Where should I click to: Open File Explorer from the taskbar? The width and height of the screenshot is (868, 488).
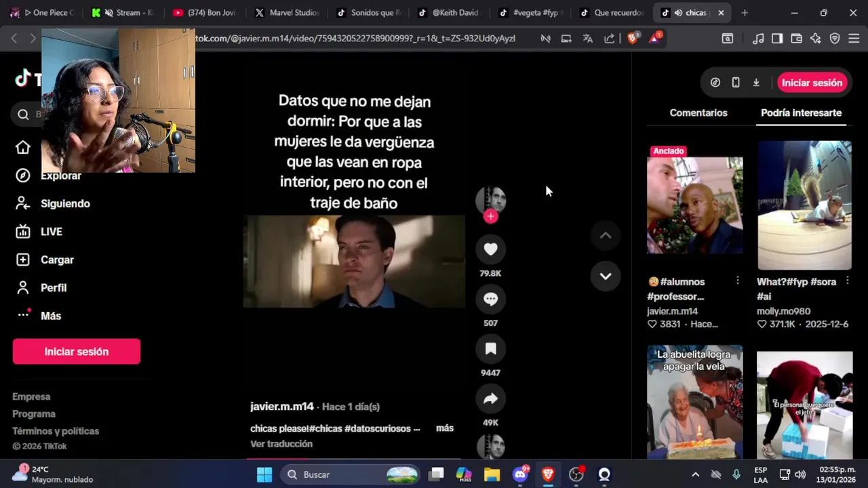[x=492, y=474]
